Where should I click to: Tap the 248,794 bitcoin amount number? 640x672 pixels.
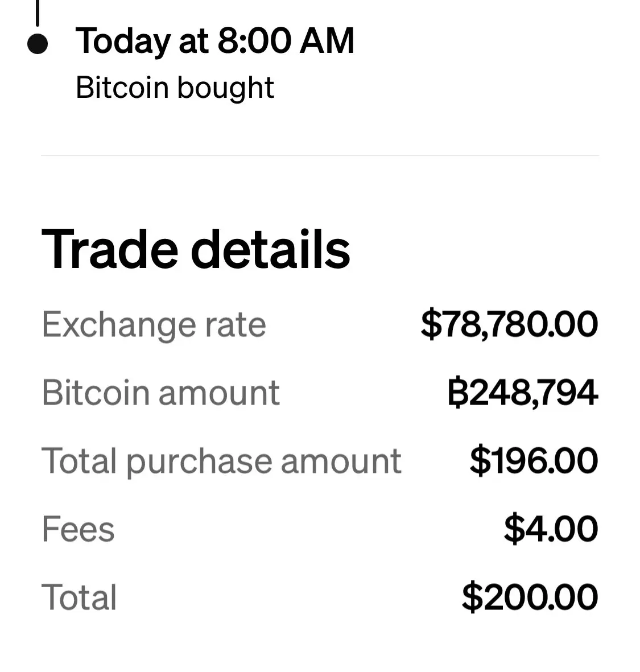532,393
